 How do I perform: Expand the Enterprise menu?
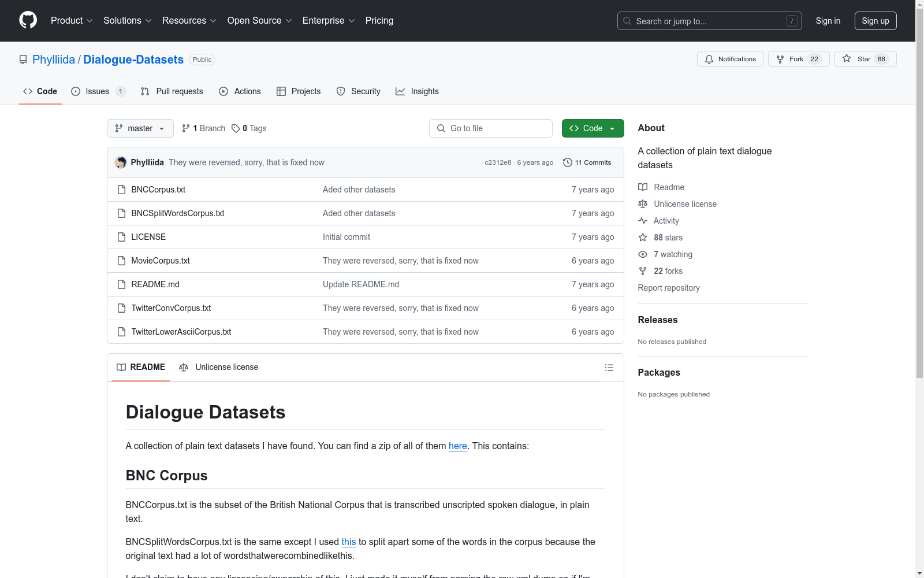pos(329,21)
